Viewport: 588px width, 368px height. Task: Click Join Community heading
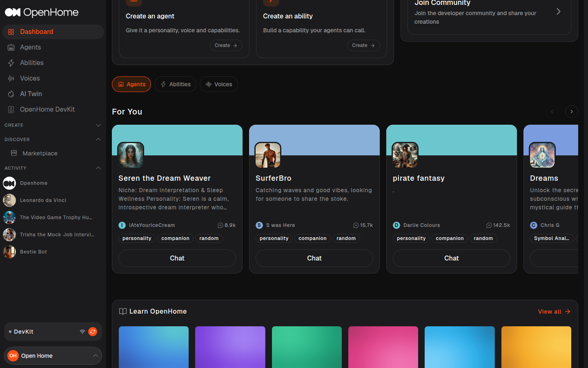[x=442, y=3]
